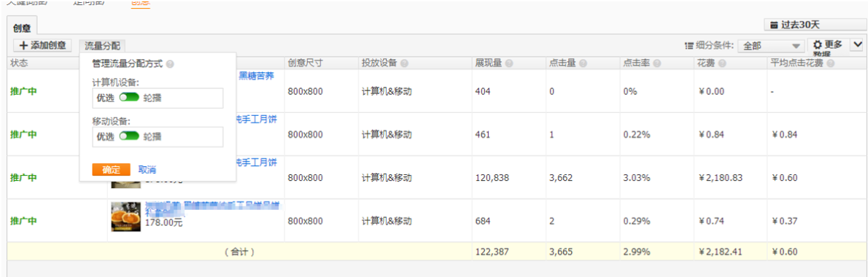
Task: Open the 黑糖苦荞 creative title link
Action: (x=256, y=76)
